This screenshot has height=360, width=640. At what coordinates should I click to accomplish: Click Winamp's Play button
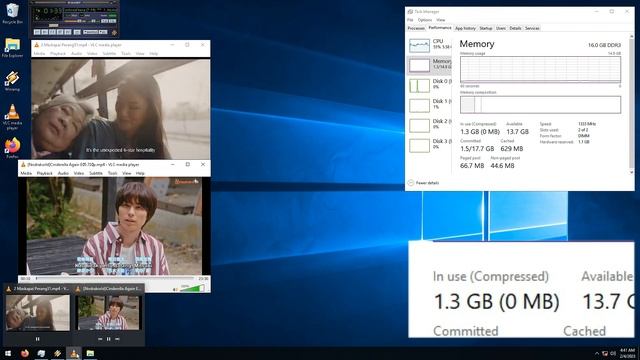tap(45, 32)
